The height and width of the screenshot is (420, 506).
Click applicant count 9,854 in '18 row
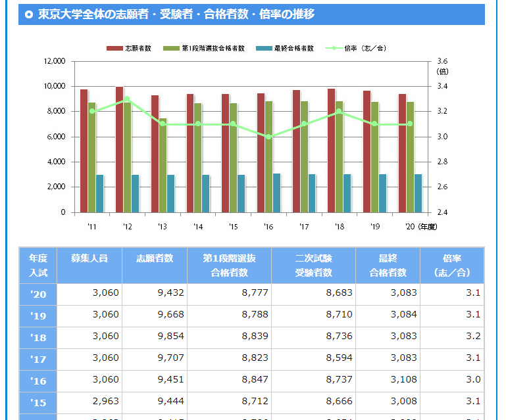(x=170, y=336)
